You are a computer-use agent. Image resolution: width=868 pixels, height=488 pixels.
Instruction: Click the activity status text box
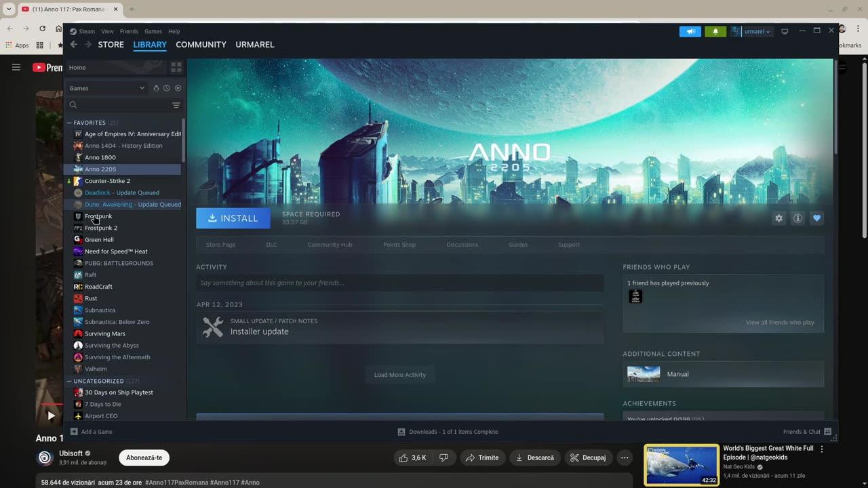(x=400, y=283)
